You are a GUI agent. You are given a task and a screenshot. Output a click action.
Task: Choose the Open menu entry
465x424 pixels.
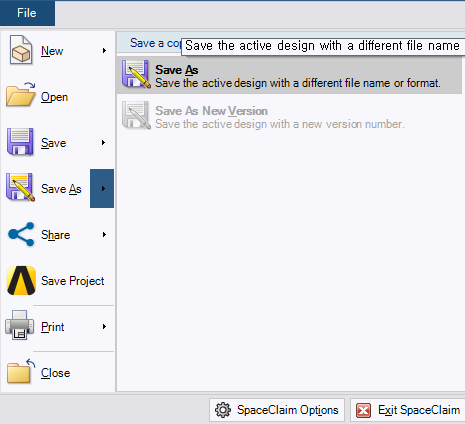(x=54, y=97)
